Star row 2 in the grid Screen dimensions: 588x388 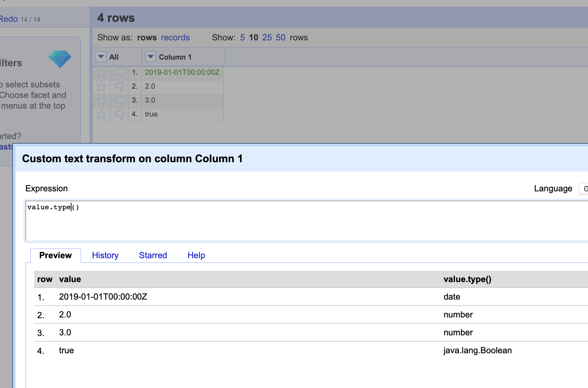101,87
